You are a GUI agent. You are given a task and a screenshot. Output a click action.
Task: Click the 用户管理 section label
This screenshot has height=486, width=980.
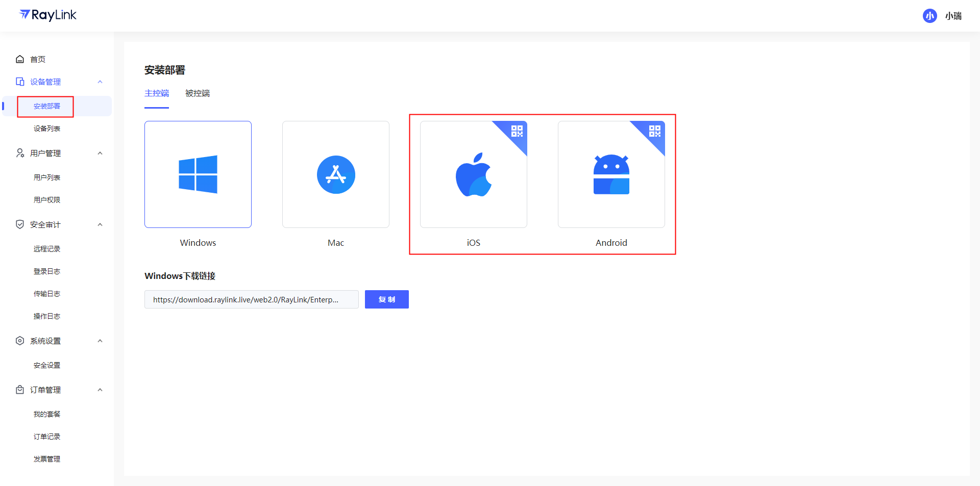click(45, 153)
